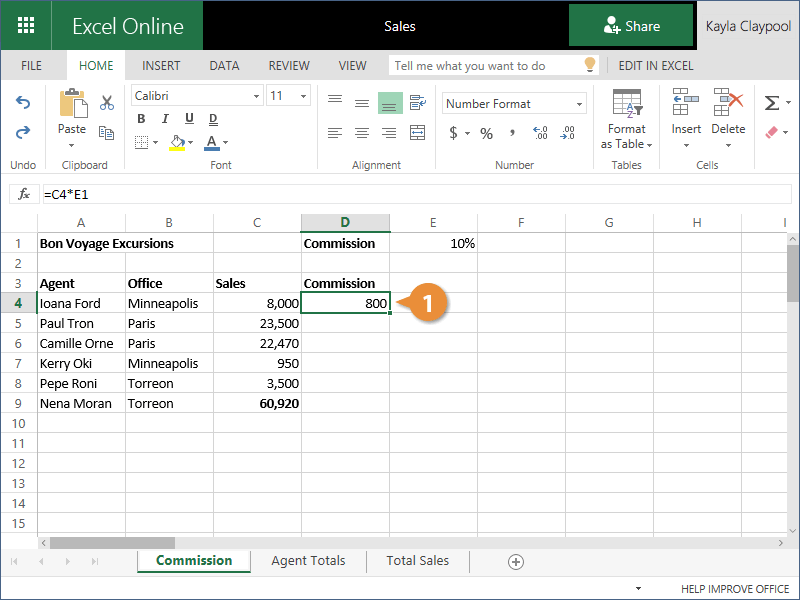Expand the font size dropdown
The width and height of the screenshot is (800, 600).
point(301,96)
